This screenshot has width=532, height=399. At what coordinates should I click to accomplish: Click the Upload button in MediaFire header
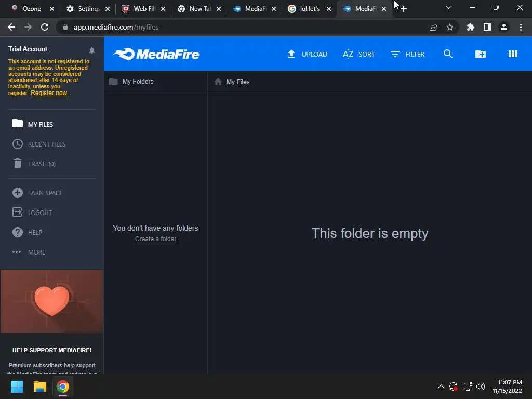click(308, 54)
